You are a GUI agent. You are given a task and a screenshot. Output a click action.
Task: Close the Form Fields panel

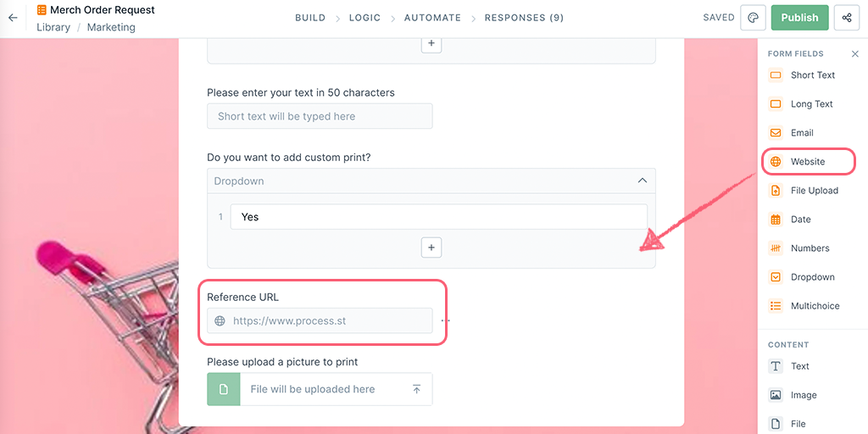(x=854, y=53)
